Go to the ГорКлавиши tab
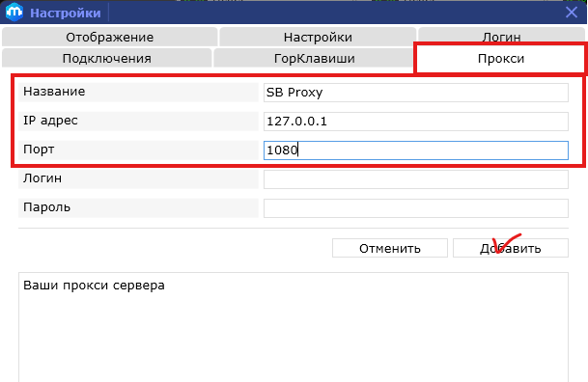 (x=314, y=59)
